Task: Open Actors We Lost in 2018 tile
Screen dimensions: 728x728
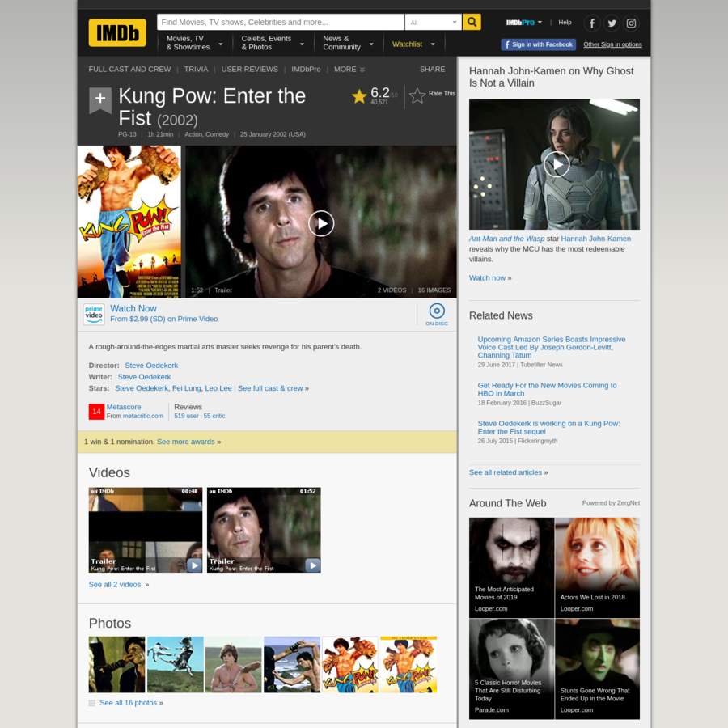Action: (x=597, y=567)
